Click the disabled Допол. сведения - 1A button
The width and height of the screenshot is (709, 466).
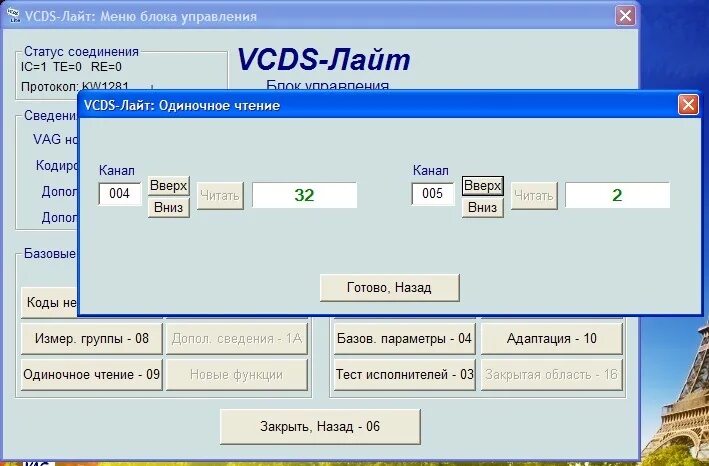(x=236, y=339)
